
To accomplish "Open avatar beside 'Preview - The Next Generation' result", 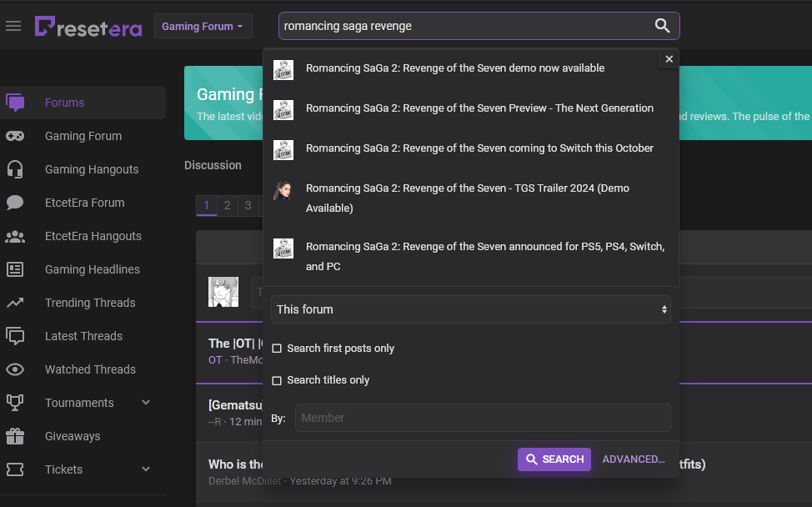I will [283, 110].
